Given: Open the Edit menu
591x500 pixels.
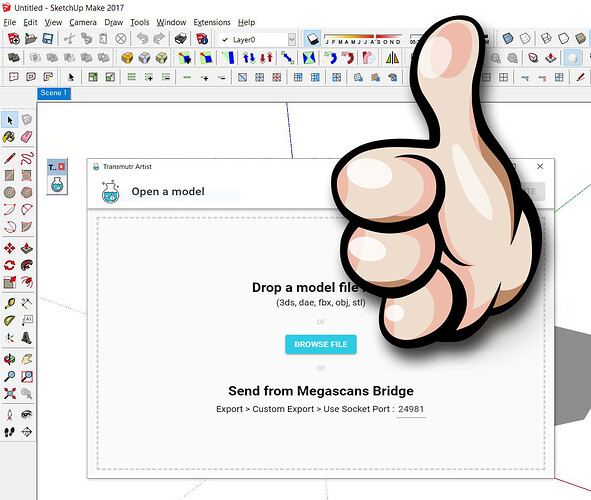Looking at the screenshot, I should pos(30,23).
